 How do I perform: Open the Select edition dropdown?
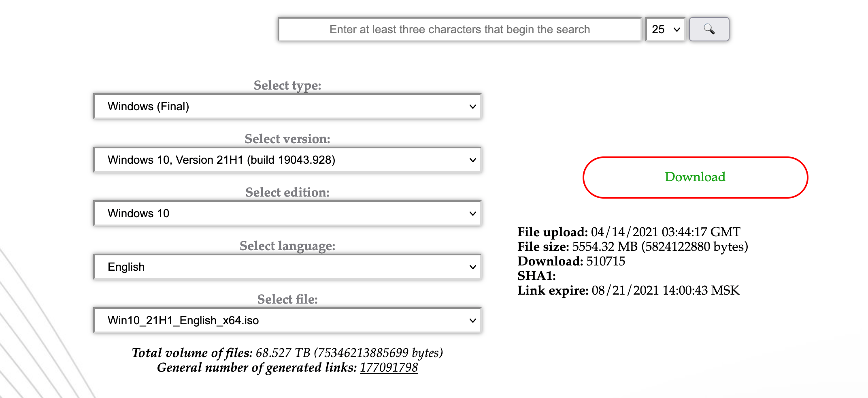pos(287,213)
